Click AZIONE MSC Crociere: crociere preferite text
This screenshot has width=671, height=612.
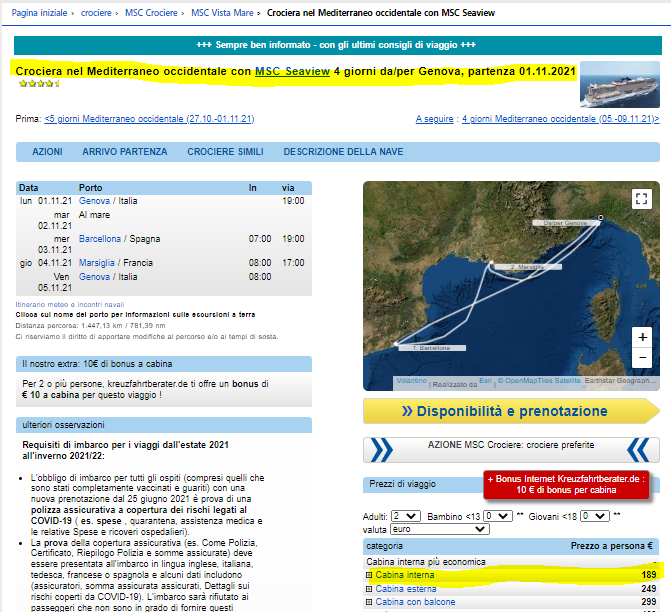pos(511,445)
